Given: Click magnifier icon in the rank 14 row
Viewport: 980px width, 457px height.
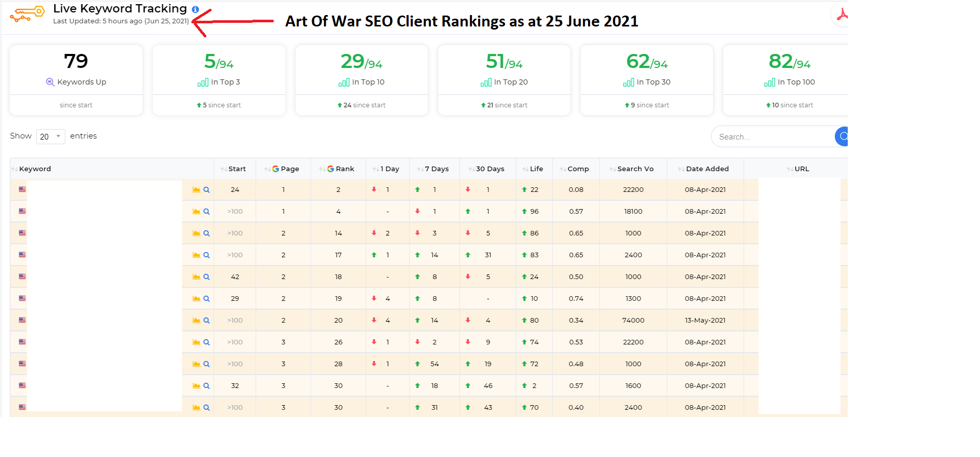Looking at the screenshot, I should click(x=206, y=233).
